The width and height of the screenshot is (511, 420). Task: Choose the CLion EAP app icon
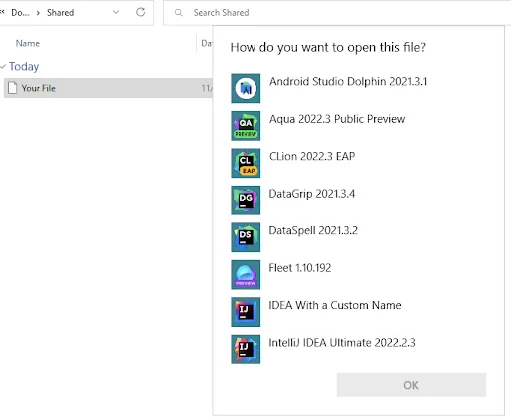coord(246,163)
